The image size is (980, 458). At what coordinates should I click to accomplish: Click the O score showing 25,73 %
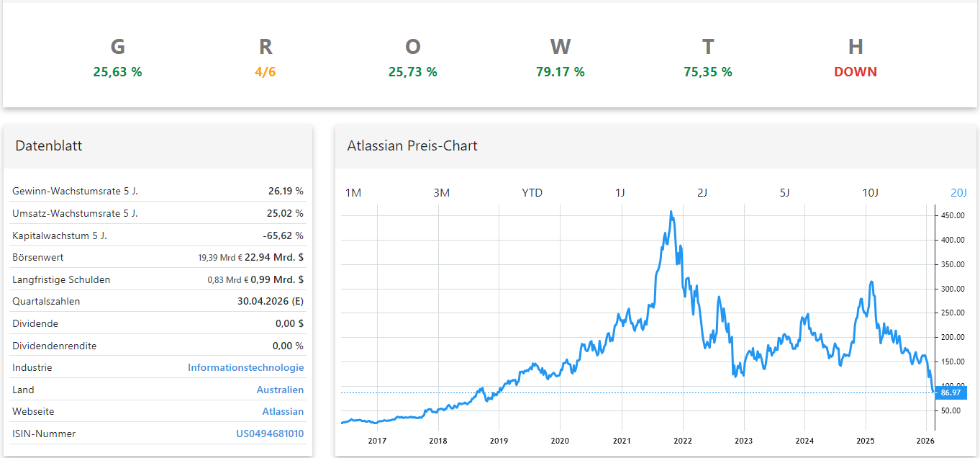pyautogui.click(x=412, y=71)
